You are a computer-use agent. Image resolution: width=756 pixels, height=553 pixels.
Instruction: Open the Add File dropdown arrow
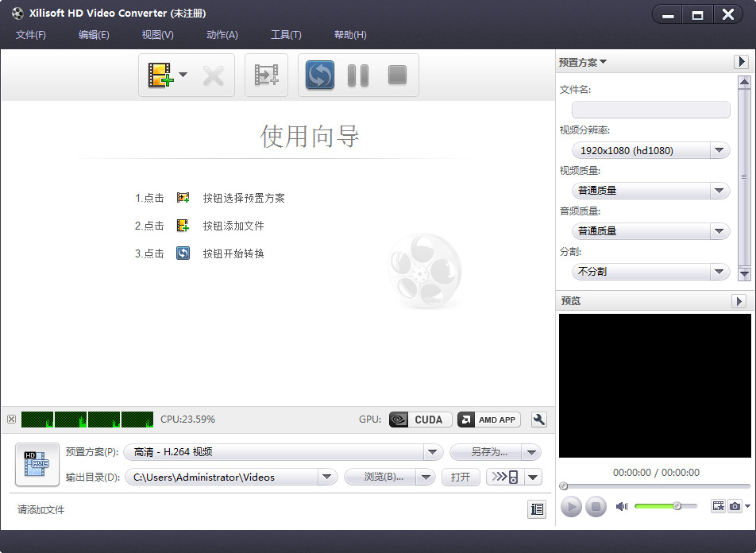point(183,75)
